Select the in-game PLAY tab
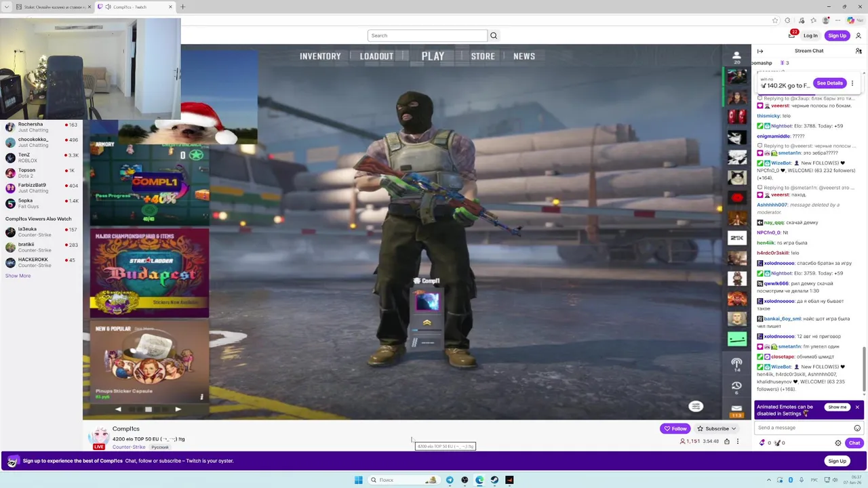 [433, 56]
